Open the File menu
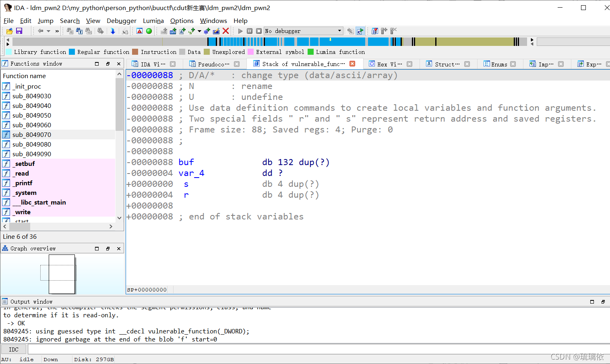Image resolution: width=610 pixels, height=364 pixels. pyautogui.click(x=8, y=21)
